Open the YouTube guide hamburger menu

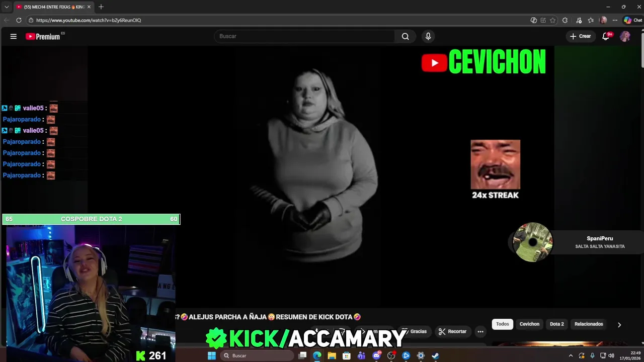pyautogui.click(x=14, y=36)
